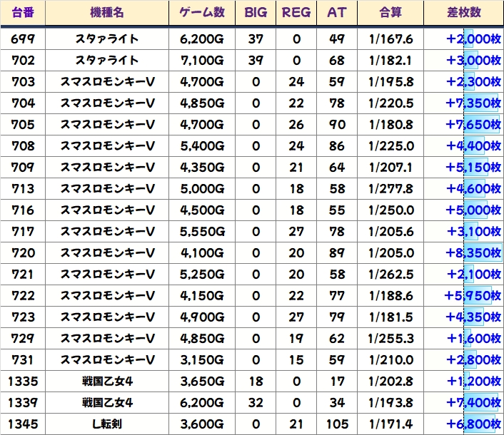Click the BIG column header
The height and width of the screenshot is (435, 504).
pos(256,13)
